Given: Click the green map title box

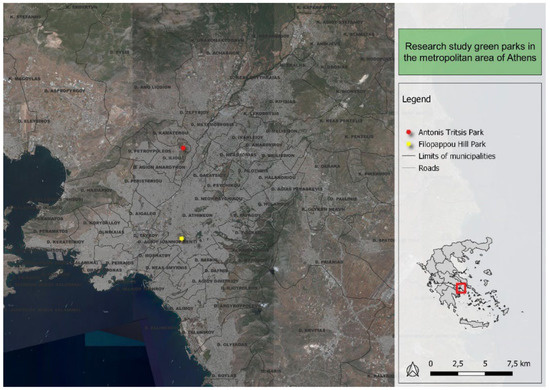Looking at the screenshot, I should (470, 52).
